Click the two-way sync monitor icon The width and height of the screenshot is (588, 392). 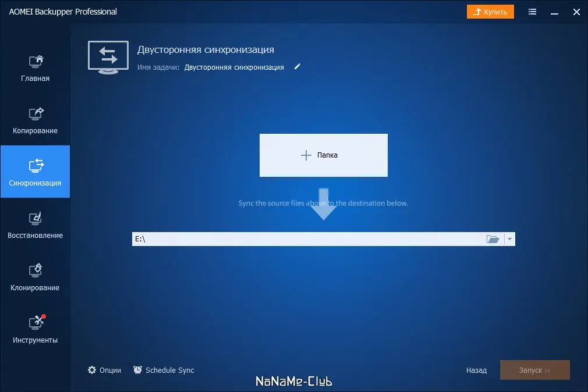(x=108, y=57)
